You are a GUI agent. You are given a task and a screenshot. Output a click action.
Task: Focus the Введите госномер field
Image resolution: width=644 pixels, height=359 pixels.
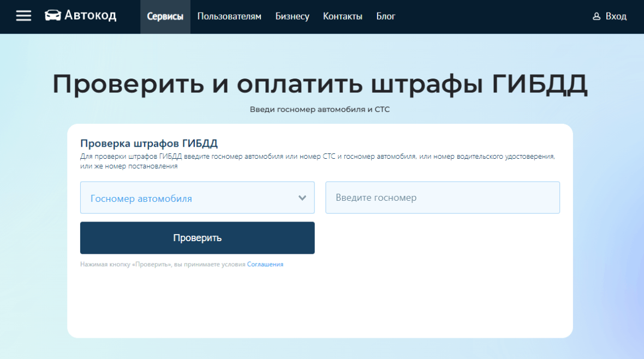(x=442, y=198)
